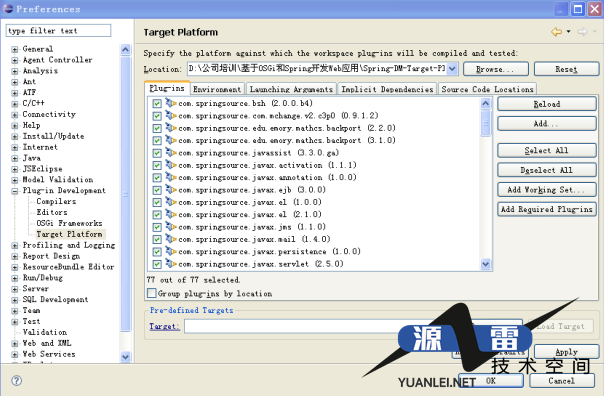Uncheck javax.activation (1.1.1) checkbox
This screenshot has width=604, height=396.
(x=157, y=165)
